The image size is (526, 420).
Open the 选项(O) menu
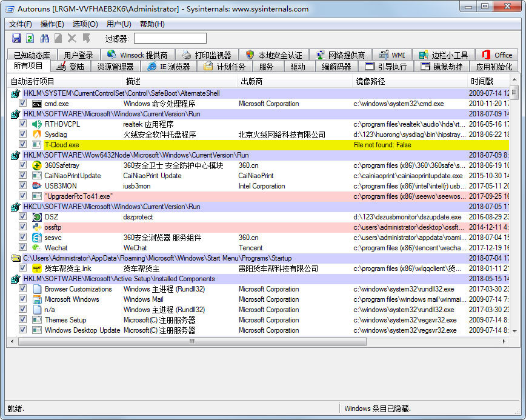click(x=85, y=24)
